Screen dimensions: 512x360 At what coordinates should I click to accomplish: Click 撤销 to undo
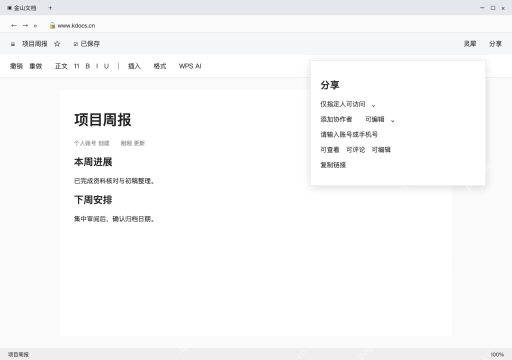coord(16,66)
